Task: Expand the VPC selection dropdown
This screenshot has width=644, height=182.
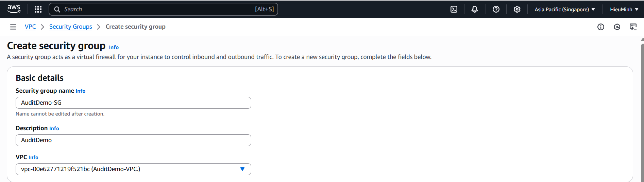Action: (133, 169)
